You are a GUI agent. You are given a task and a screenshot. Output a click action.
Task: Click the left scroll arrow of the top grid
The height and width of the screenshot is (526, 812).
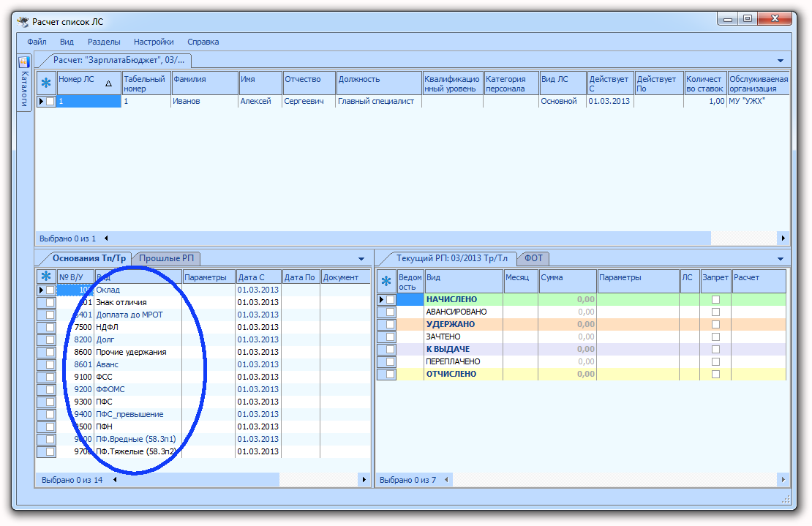(106, 238)
